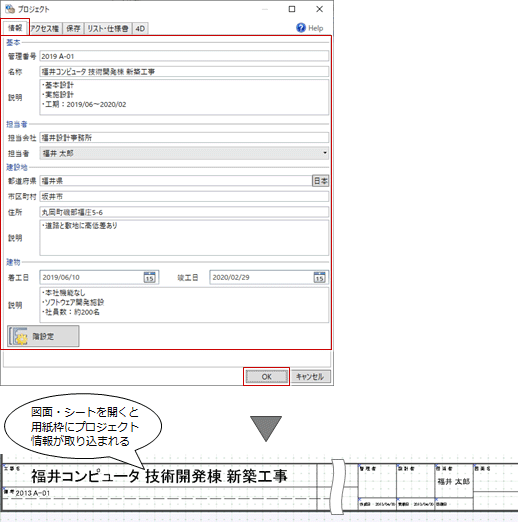The image size is (518, 522).
Task: Maximize the プロジェクト dialog window
Action: (x=292, y=9)
